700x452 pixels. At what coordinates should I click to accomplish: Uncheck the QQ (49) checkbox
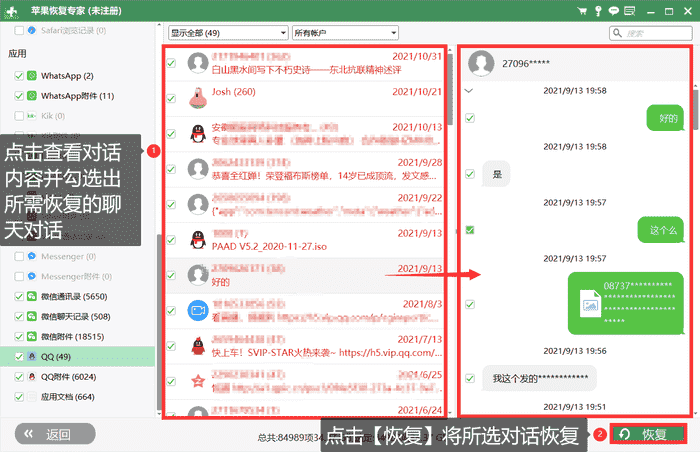(x=19, y=356)
